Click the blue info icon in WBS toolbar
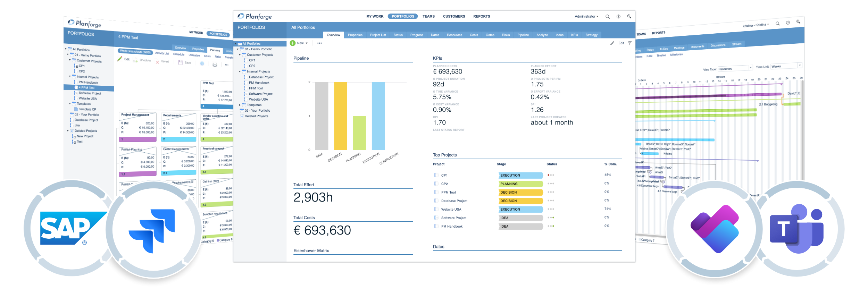 202,64
